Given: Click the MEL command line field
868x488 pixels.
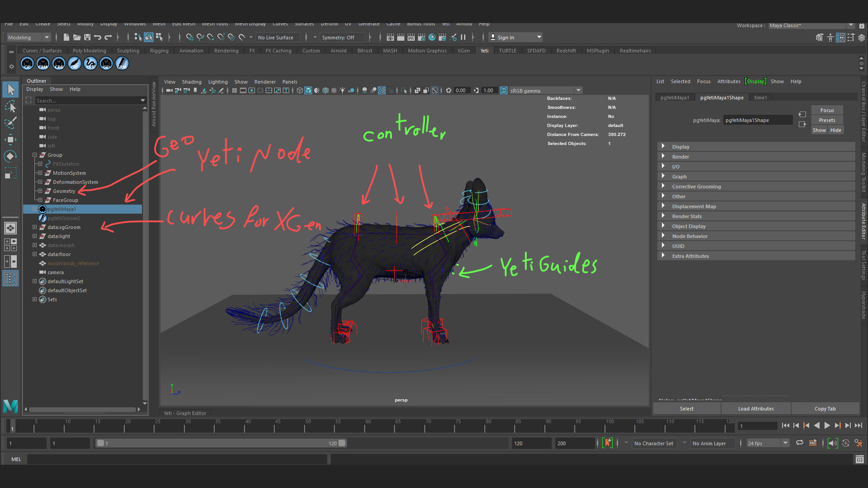Looking at the screenshot, I should (177, 459).
